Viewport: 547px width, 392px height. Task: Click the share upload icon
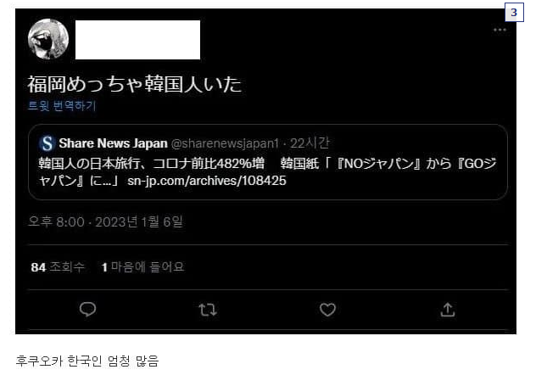pyautogui.click(x=448, y=309)
